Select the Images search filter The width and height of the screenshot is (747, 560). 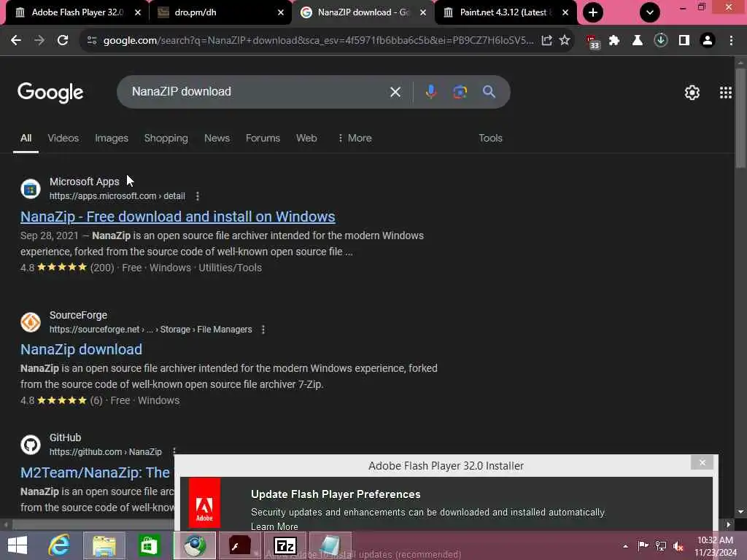(112, 138)
